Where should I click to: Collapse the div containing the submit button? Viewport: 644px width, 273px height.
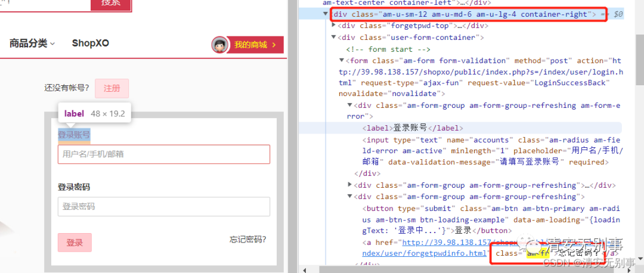pyautogui.click(x=350, y=196)
